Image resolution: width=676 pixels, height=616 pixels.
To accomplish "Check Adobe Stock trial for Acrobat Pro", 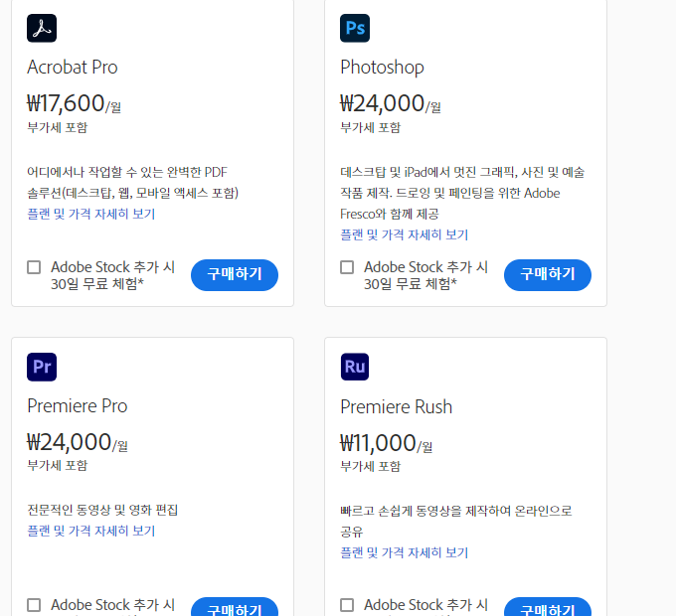I will [34, 267].
